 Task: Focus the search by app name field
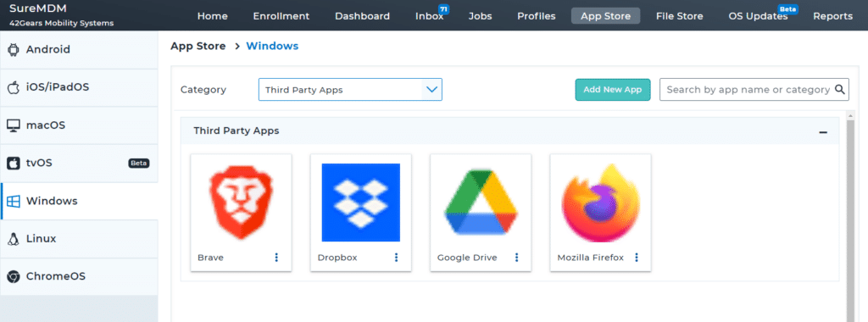(x=748, y=90)
